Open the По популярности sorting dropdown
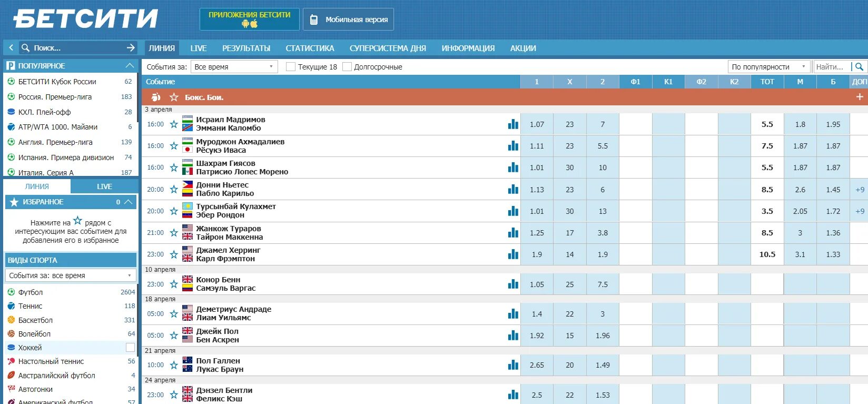 (769, 67)
